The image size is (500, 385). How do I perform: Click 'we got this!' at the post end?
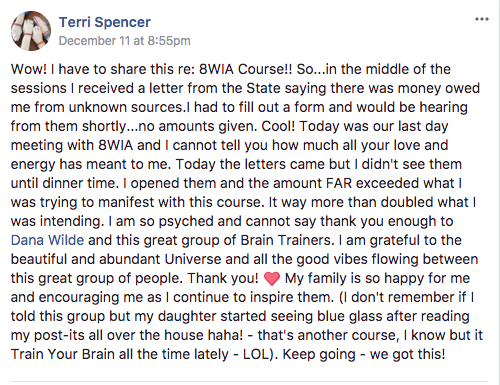(x=407, y=354)
